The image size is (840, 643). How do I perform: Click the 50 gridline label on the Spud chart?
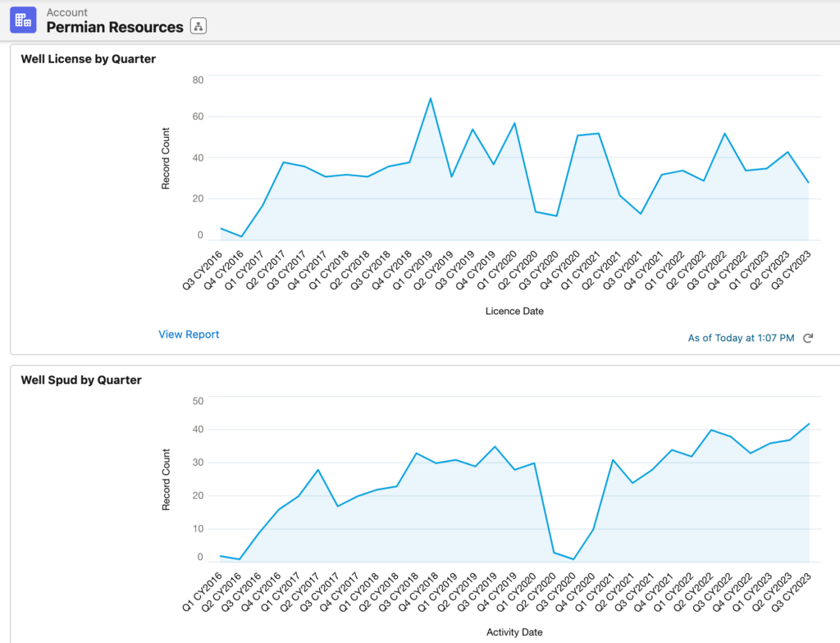point(198,401)
